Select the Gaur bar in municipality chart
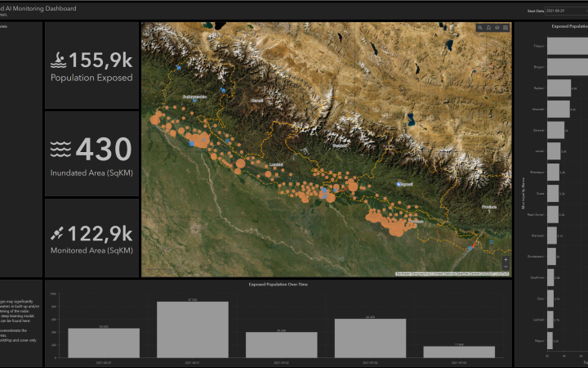This screenshot has width=588, height=368. pyautogui.click(x=550, y=298)
